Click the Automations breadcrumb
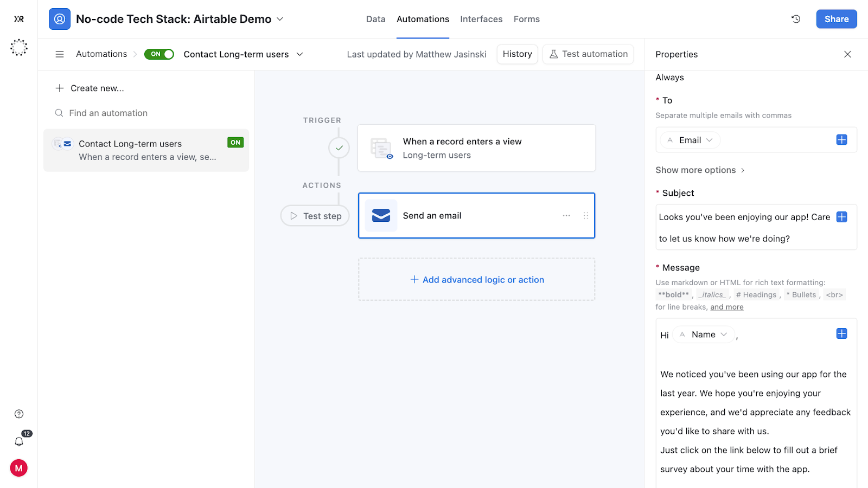Image resolution: width=868 pixels, height=488 pixels. (101, 54)
